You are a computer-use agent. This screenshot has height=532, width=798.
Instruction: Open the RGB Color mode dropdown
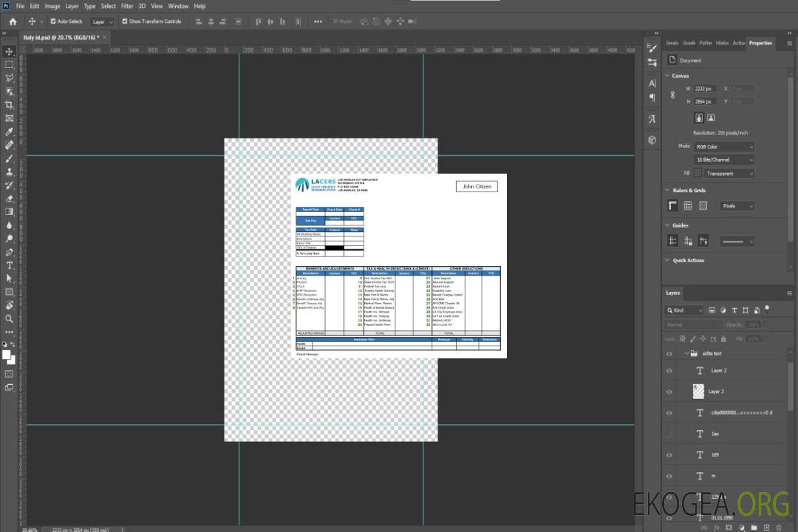coord(724,146)
